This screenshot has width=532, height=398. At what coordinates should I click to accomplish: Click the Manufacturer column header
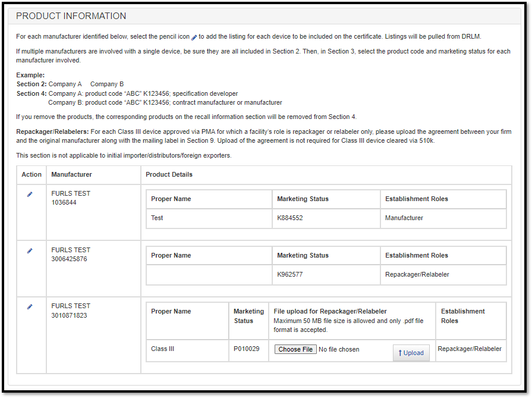(x=71, y=174)
